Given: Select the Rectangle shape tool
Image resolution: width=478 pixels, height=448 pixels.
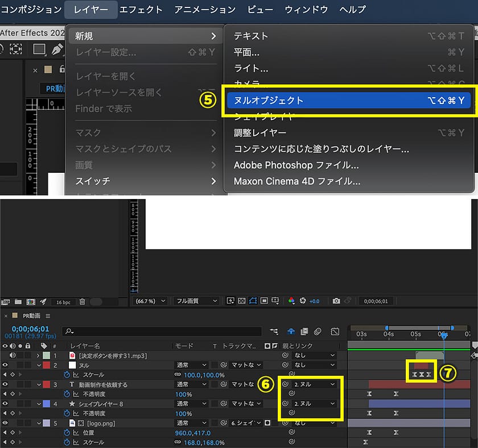Looking at the screenshot, I should point(39,49).
